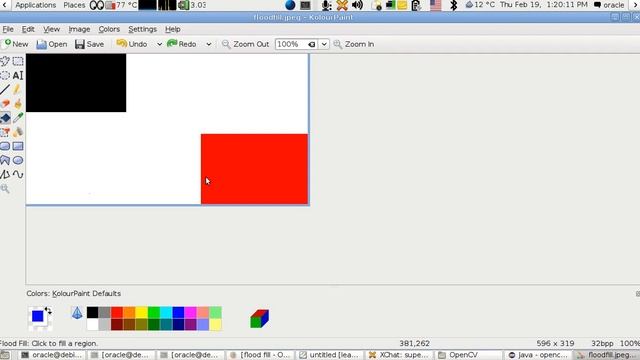Click the Open button
The width and height of the screenshot is (640, 360).
(52, 44)
